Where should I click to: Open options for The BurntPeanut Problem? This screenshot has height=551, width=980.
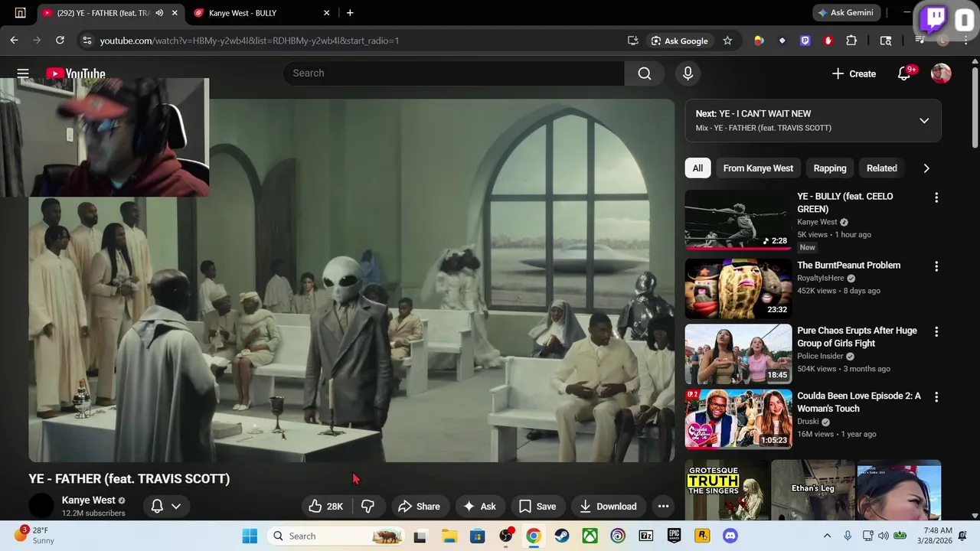[x=936, y=266]
